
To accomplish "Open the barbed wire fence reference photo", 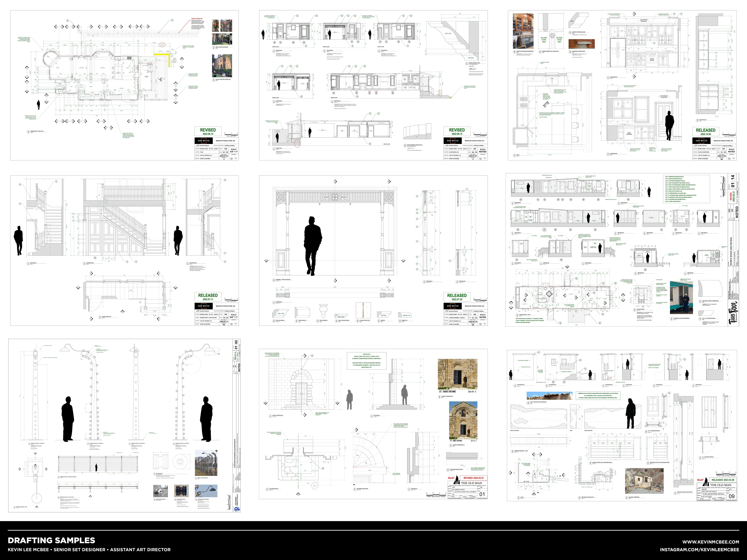I will (206, 463).
